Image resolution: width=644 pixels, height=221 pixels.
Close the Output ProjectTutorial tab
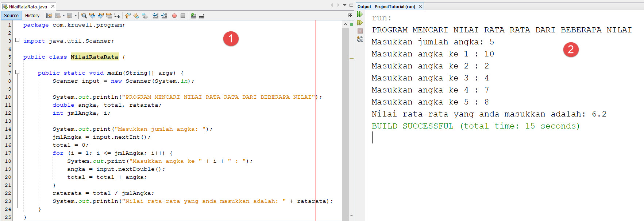[420, 7]
